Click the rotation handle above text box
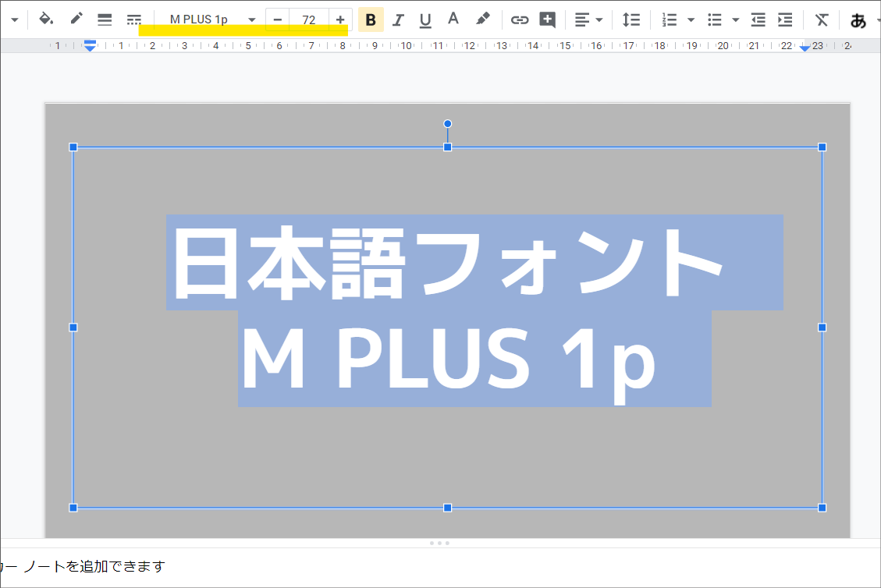Screen dimensions: 881x588 click(448, 123)
